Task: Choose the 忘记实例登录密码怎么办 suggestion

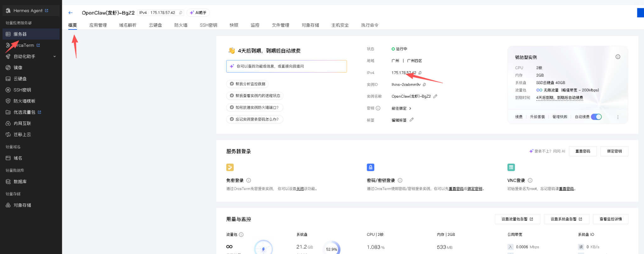Action: point(255,119)
